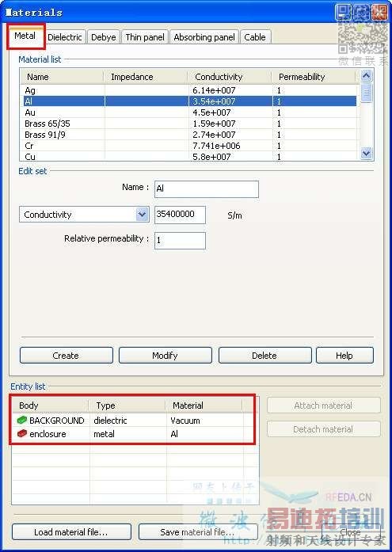Open Help for materials
The width and height of the screenshot is (392, 552).
coord(344,356)
